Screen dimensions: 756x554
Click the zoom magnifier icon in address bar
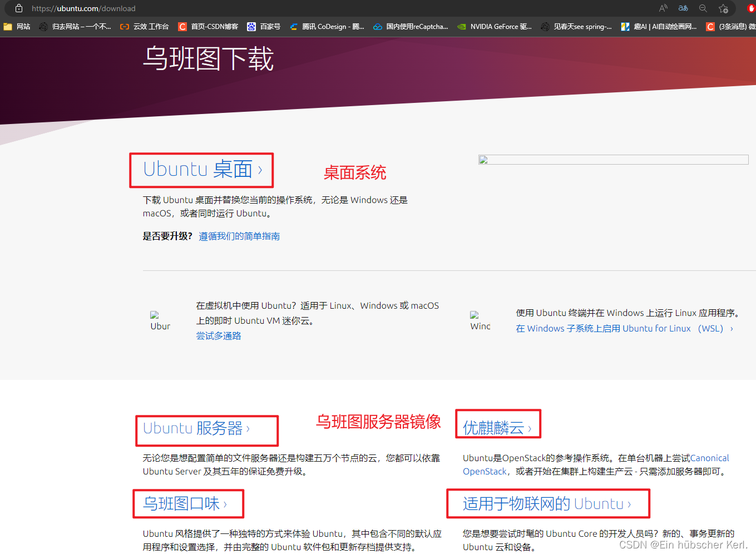703,8
